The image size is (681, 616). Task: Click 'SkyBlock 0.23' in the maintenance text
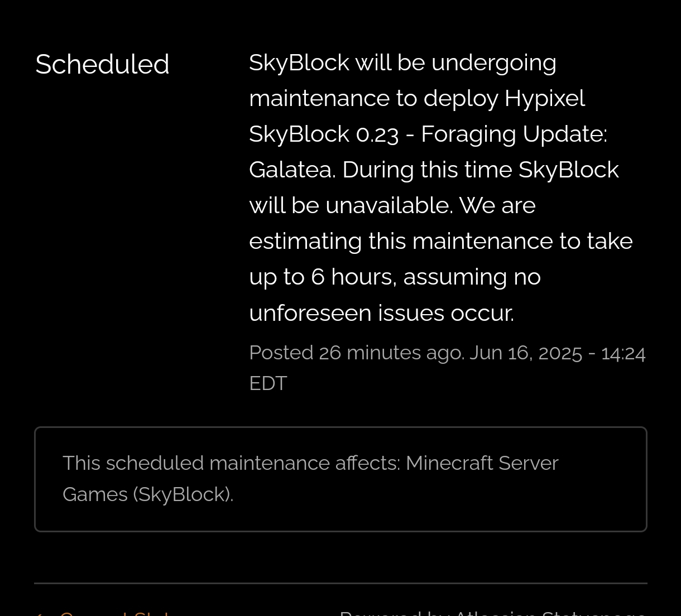coord(324,134)
